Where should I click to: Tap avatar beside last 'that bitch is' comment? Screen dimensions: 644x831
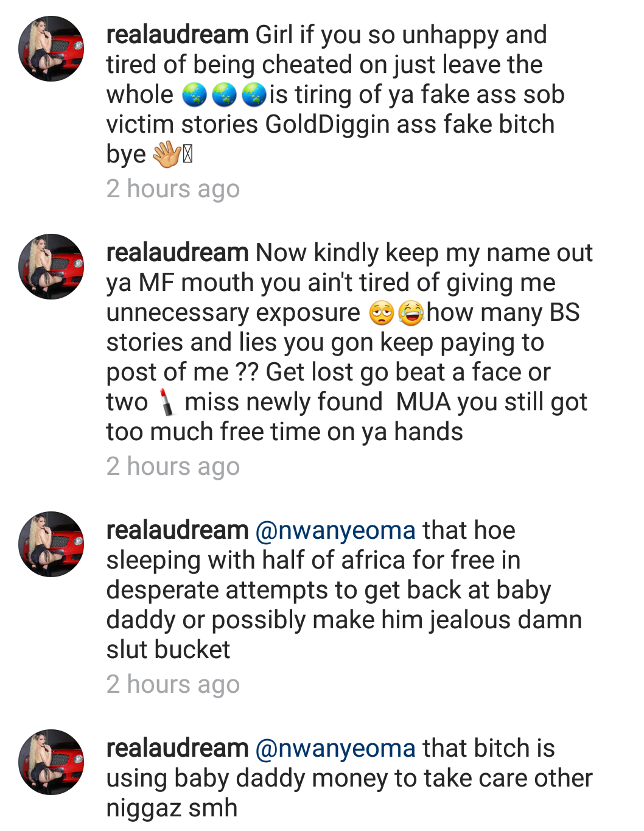51,762
